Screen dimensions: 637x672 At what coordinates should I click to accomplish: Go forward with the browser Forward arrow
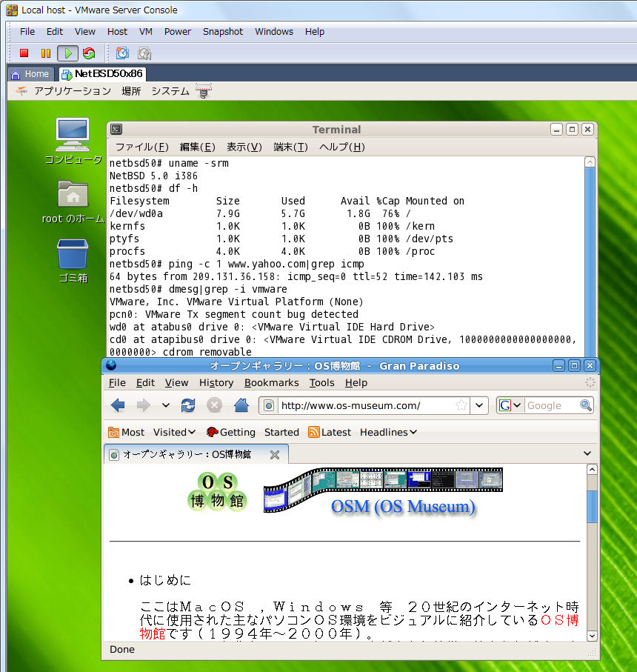click(x=144, y=405)
